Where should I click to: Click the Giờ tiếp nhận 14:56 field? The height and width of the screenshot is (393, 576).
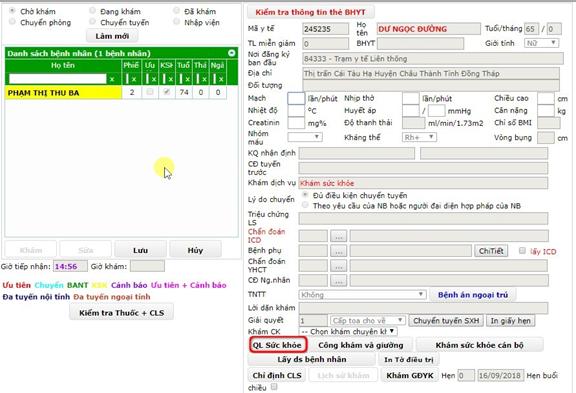pos(70,266)
